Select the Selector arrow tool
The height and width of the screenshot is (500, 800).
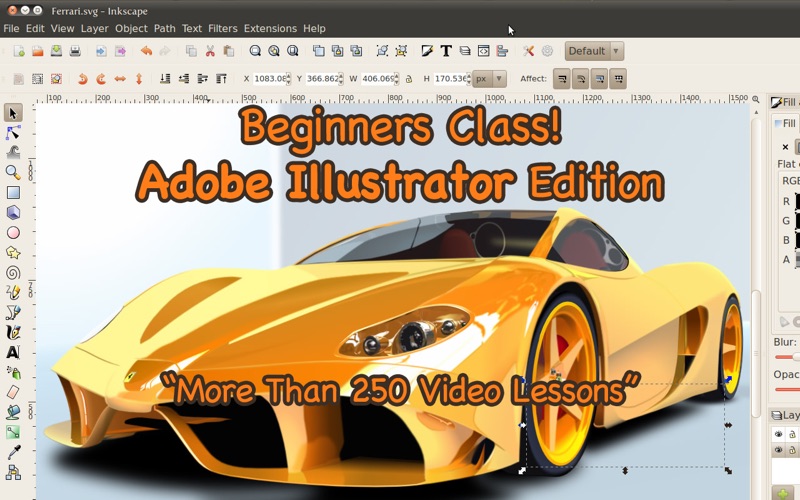coord(13,113)
